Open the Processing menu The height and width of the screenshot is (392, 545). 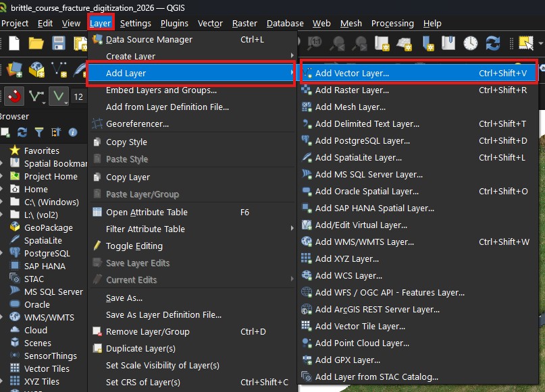point(392,23)
